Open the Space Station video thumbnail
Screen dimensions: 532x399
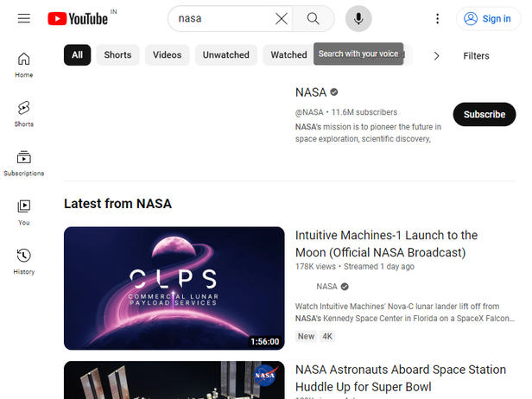coord(174,380)
